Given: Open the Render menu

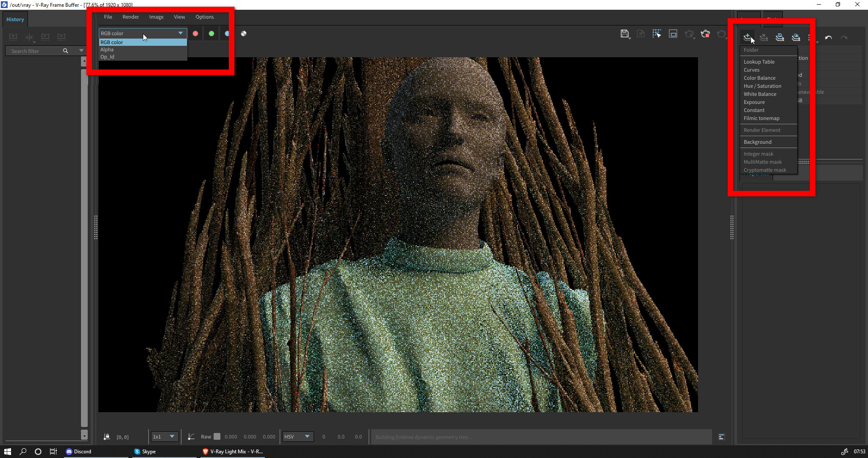Looking at the screenshot, I should pyautogui.click(x=131, y=17).
